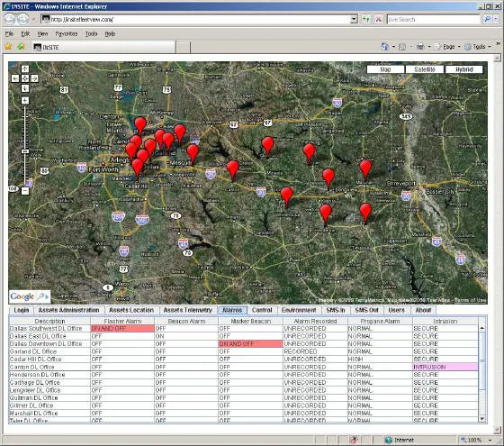Viewport: 504px width, 446px height.
Task: Open the View menu
Action: [x=42, y=33]
